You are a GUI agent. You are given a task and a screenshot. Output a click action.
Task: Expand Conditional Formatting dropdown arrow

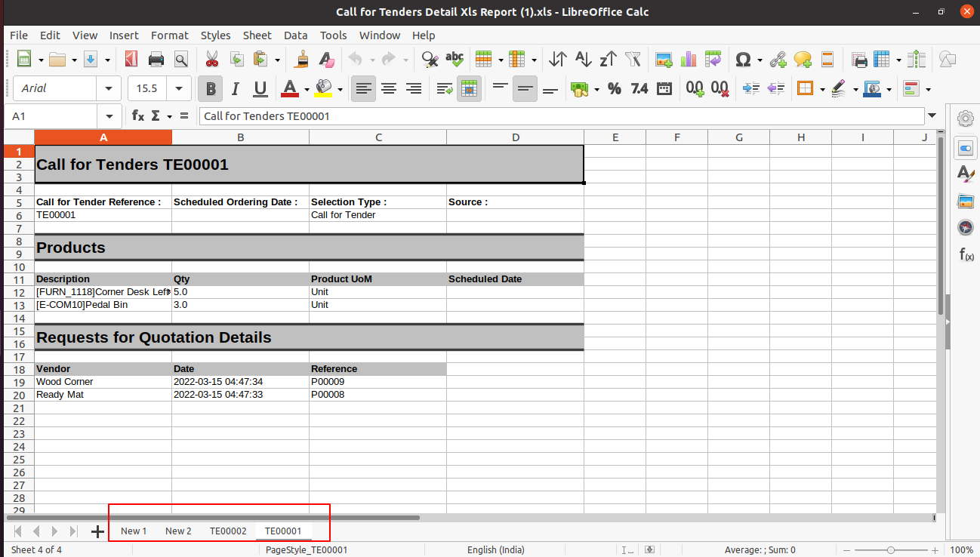pos(927,89)
